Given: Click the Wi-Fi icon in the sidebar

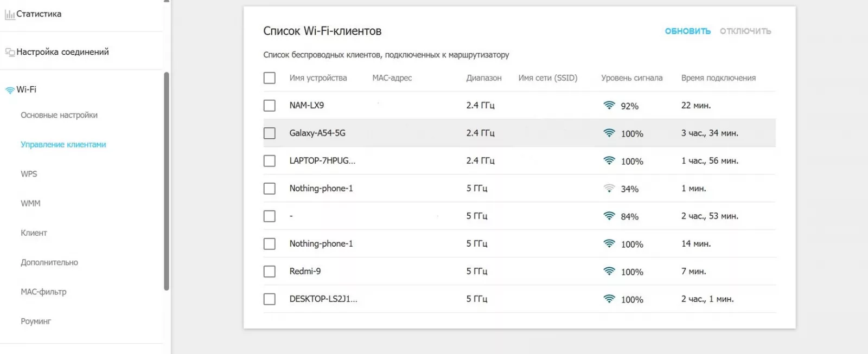Looking at the screenshot, I should [10, 90].
